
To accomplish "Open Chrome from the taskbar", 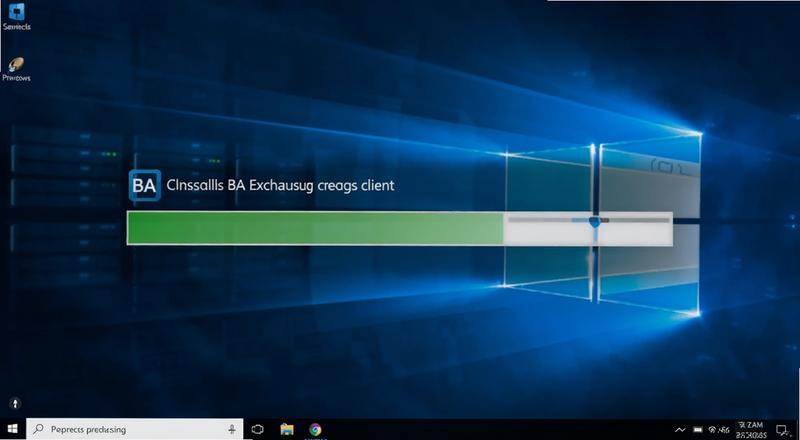I will tap(315, 429).
